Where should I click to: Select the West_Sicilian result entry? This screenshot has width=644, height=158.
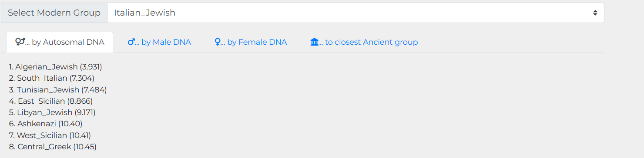tap(50, 135)
